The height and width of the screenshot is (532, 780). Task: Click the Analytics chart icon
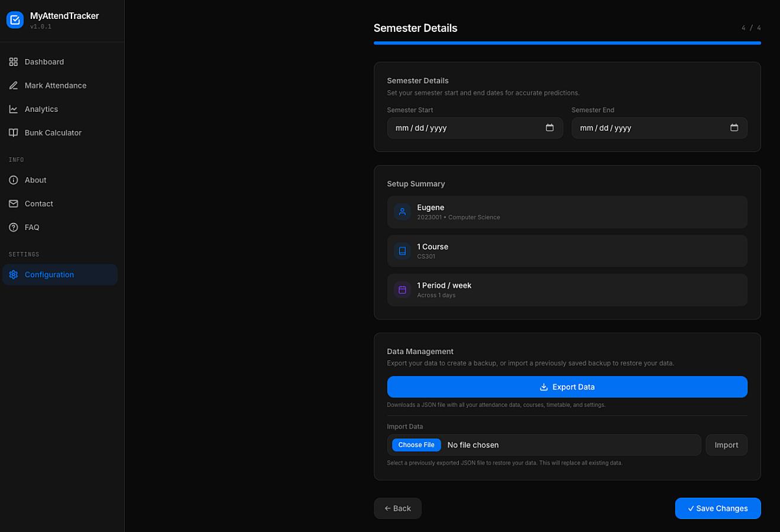pos(14,109)
